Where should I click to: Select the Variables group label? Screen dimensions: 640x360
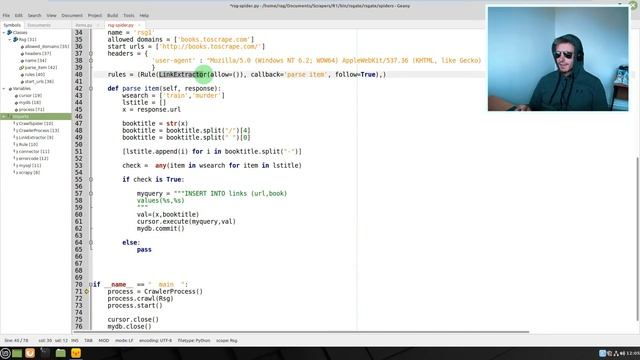[x=22, y=89]
